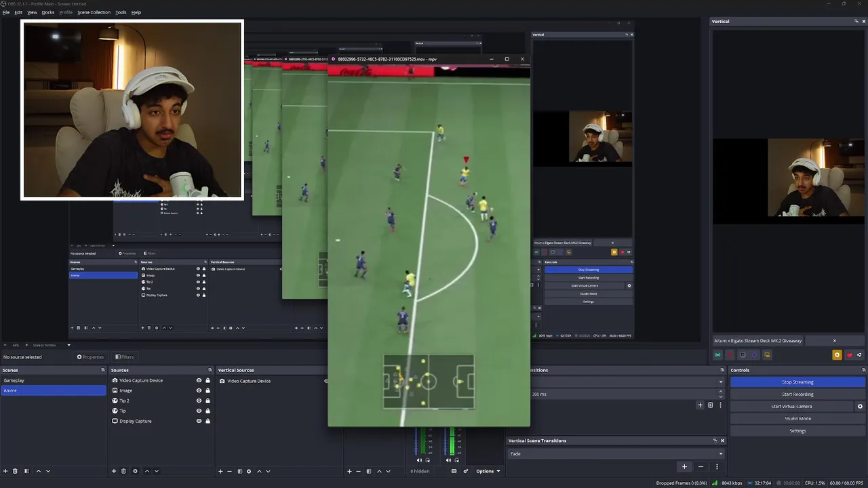868x488 pixels.
Task: Click the Properties button for selected source
Action: 90,357
